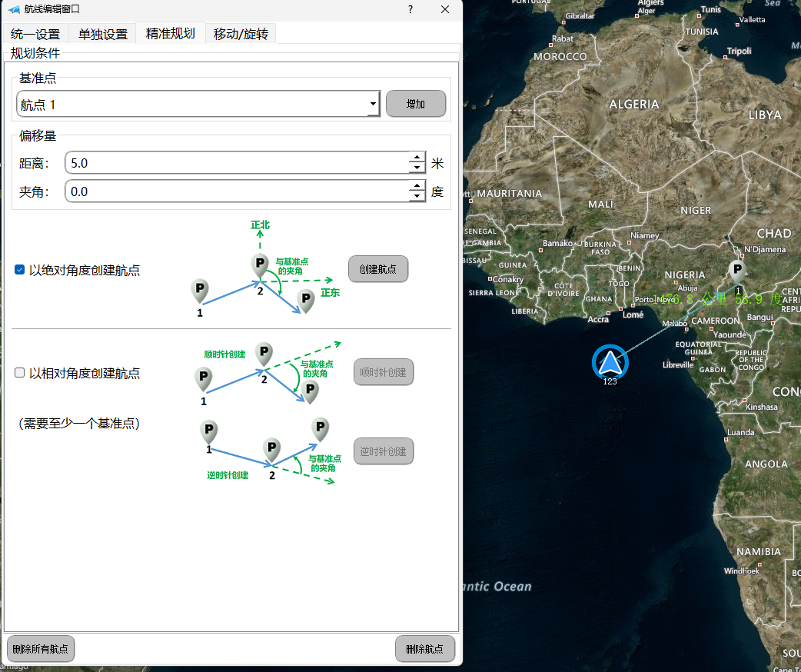Decrease the 夹角 value with down arrow
This screenshot has height=672, width=801.
pyautogui.click(x=417, y=197)
